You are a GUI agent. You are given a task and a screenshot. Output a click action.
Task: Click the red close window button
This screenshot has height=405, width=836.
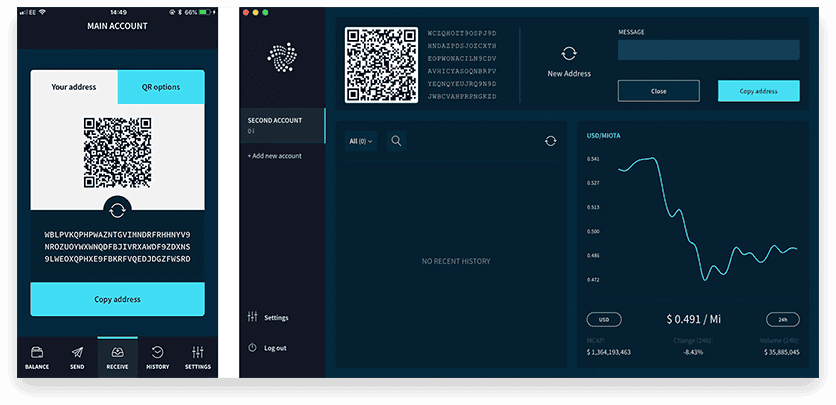pos(246,12)
